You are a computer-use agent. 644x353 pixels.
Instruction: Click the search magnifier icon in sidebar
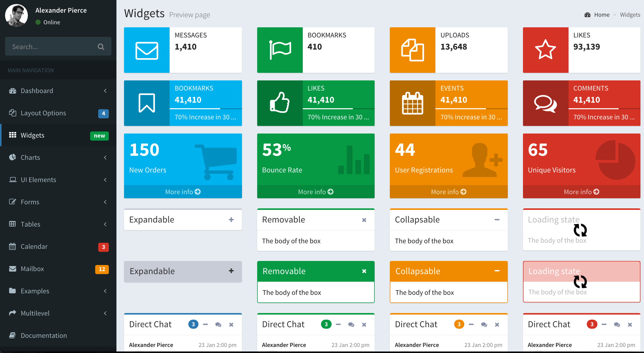(101, 47)
